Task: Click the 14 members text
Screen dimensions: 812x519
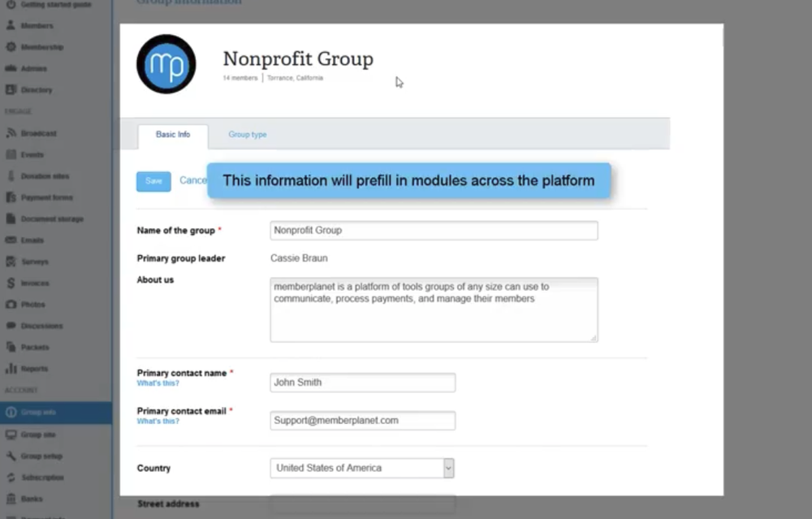Action: tap(240, 78)
